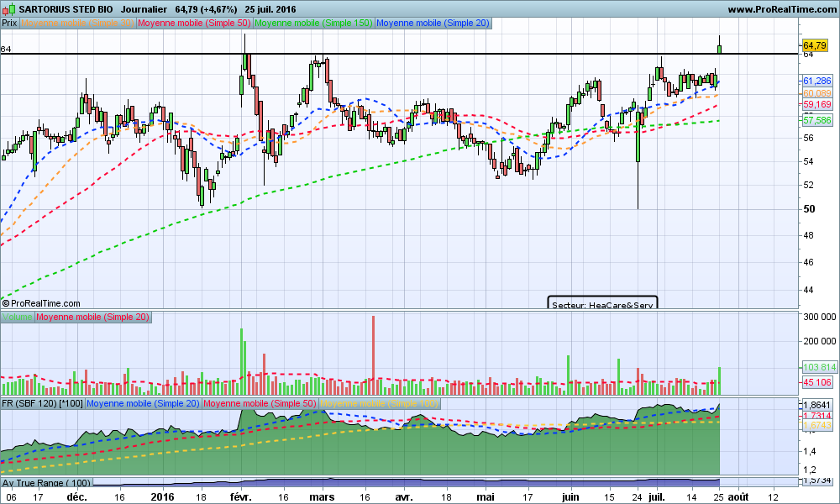Screen dimensions: 840x504
Task: Click the SARTORIUS STED BIO title
Action: [66, 9]
